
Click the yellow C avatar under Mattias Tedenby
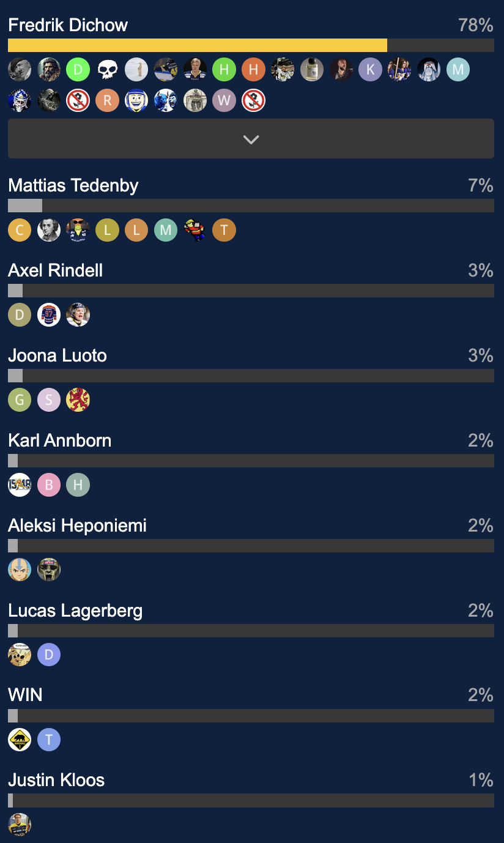pos(20,230)
